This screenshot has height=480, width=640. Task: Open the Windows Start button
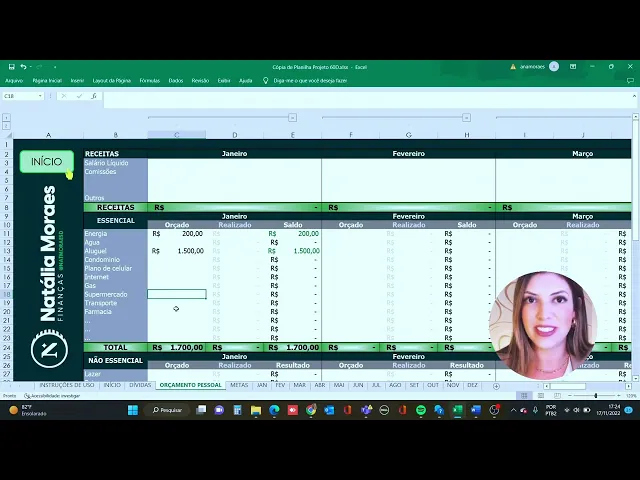[x=133, y=410]
